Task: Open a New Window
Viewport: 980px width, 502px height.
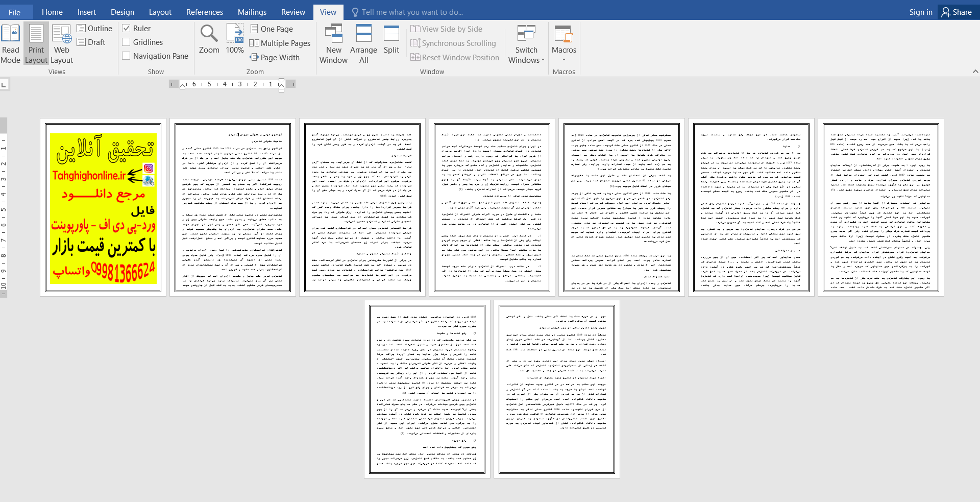Action: click(333, 44)
